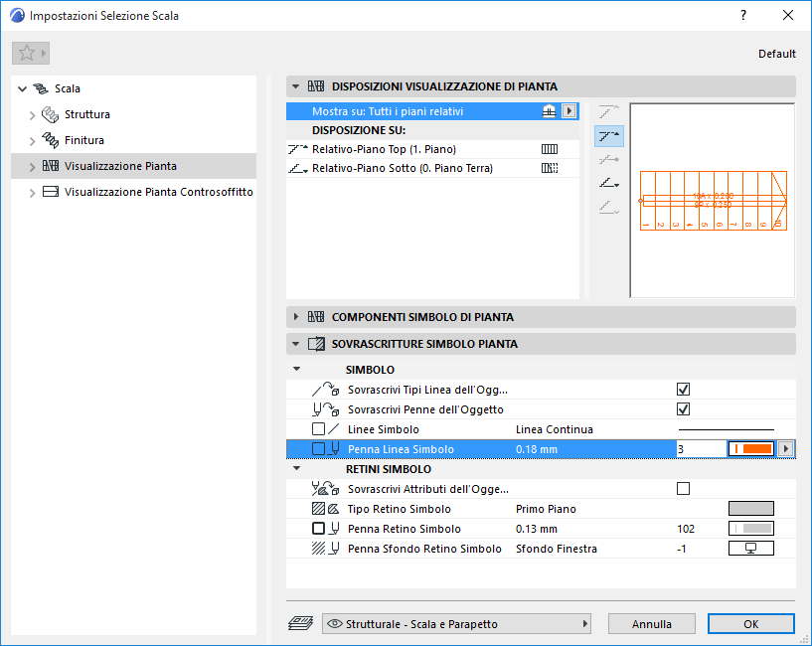Click the Primo Piano retino value

(546, 509)
